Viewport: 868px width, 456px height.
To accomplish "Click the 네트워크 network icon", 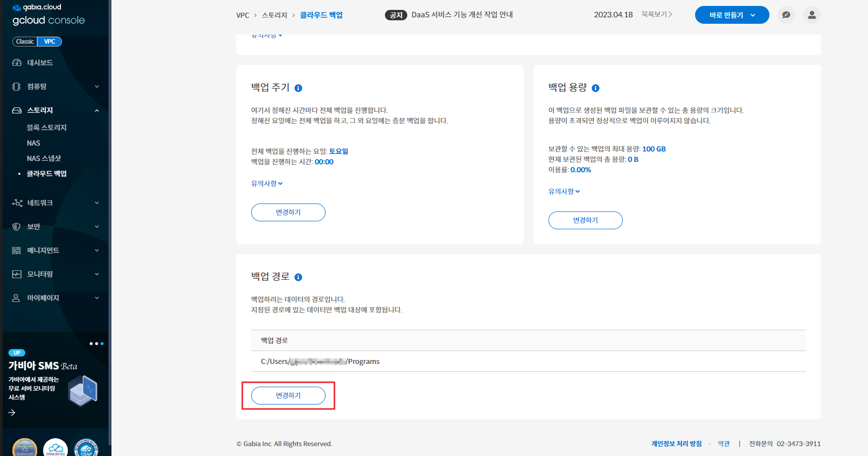I will pyautogui.click(x=17, y=203).
